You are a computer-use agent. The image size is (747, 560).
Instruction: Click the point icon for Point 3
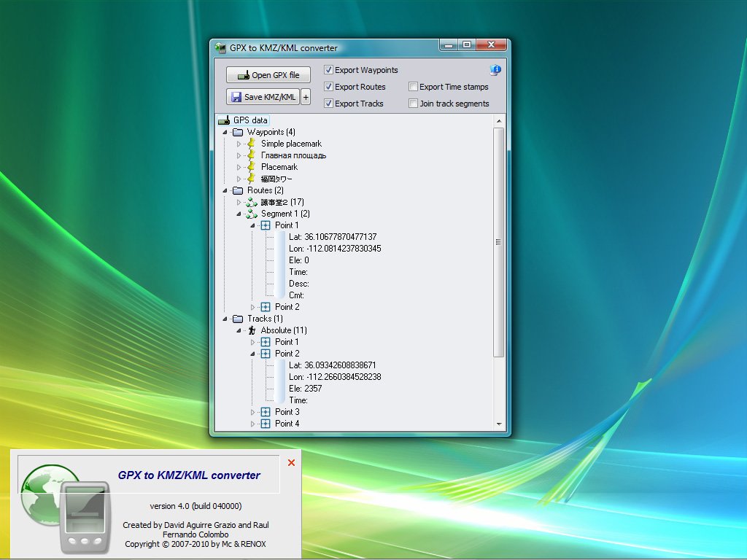click(266, 412)
